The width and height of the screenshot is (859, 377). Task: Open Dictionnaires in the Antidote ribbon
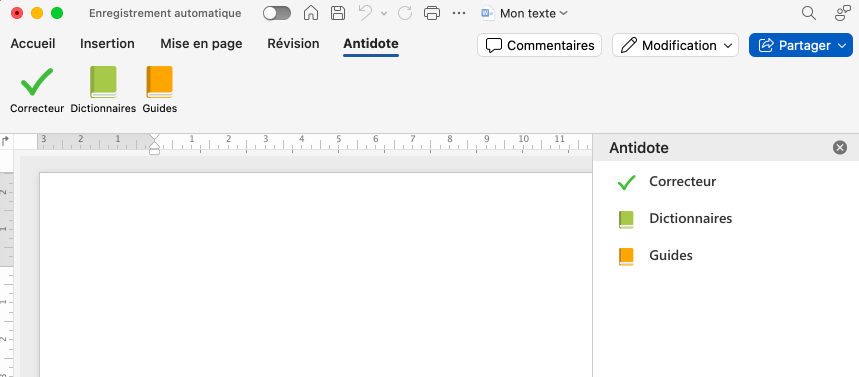(103, 90)
